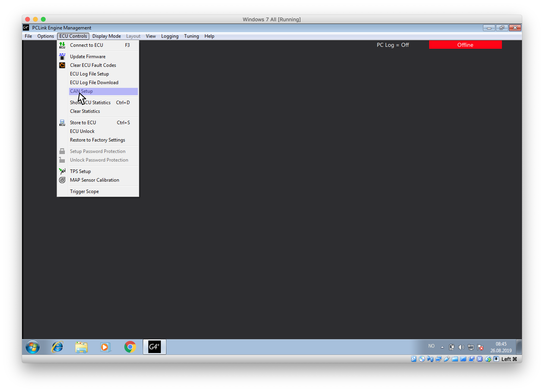544x392 pixels.
Task: Click the Setup Password Protection lock icon
Action: 62,151
